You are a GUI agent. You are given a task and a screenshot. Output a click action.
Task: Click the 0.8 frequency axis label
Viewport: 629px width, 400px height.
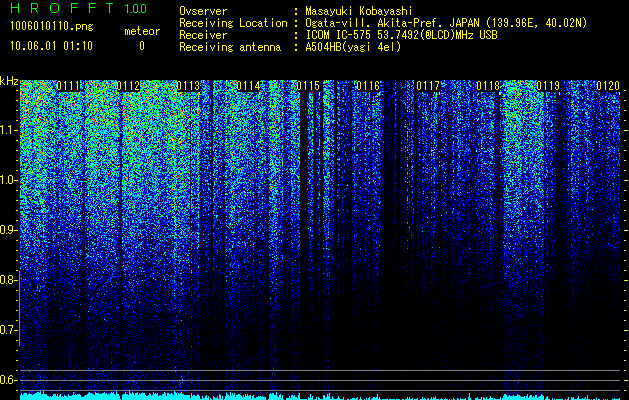[8, 280]
